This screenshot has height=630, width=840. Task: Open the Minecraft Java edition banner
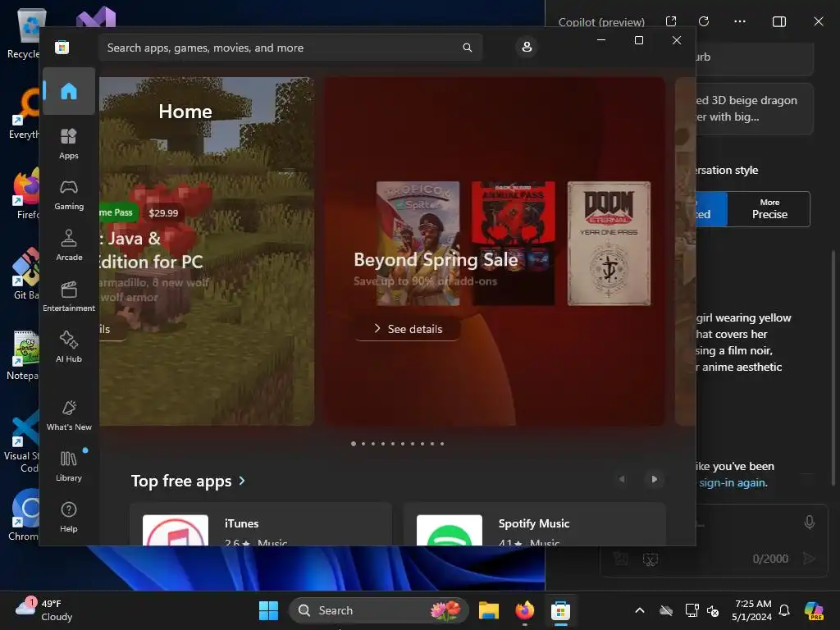click(x=206, y=251)
